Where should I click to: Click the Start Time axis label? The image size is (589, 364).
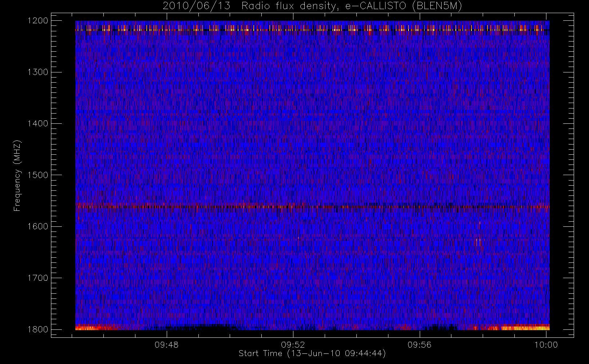(312, 353)
